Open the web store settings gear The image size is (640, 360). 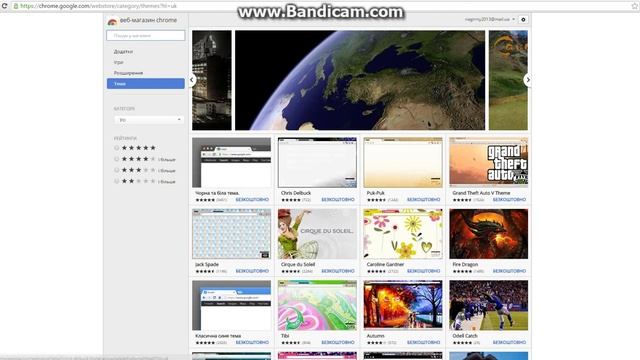tap(523, 20)
